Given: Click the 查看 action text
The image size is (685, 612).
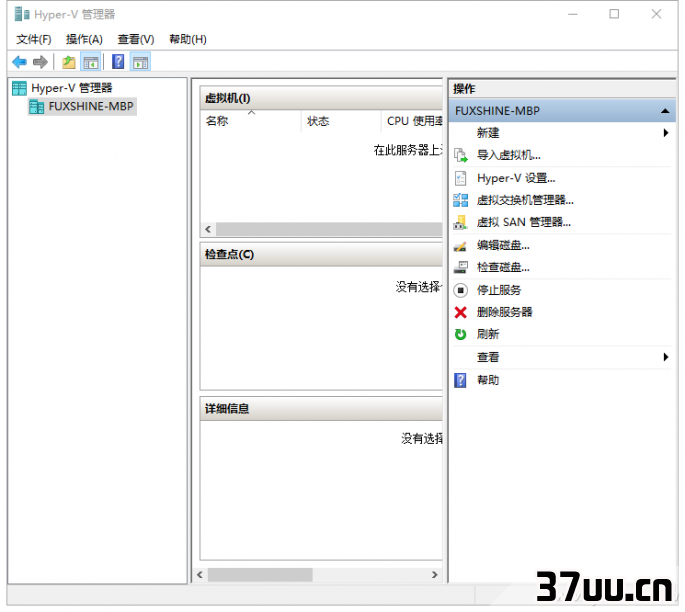Looking at the screenshot, I should click(x=488, y=357).
